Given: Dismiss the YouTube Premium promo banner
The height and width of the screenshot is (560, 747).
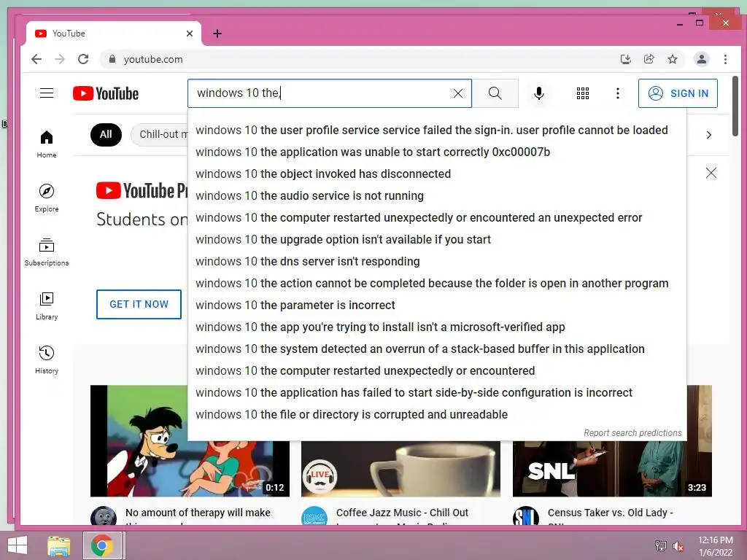Looking at the screenshot, I should (x=711, y=173).
